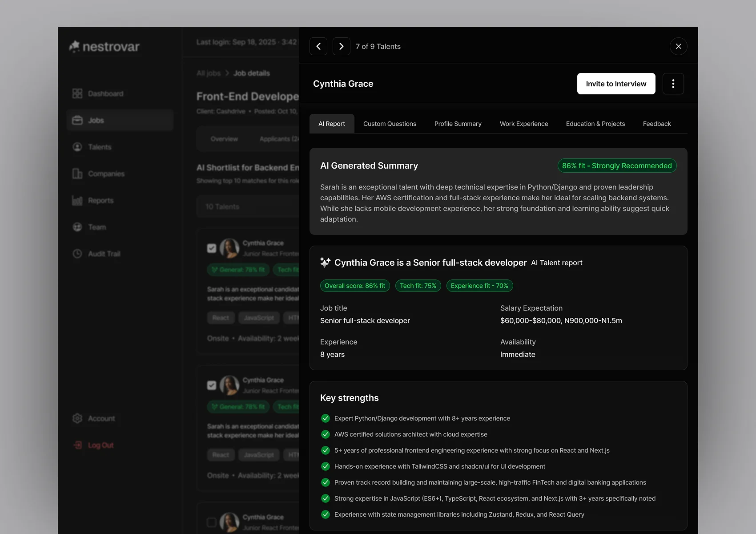Image resolution: width=756 pixels, height=534 pixels.
Task: Open the Feedback tab
Action: (657, 124)
